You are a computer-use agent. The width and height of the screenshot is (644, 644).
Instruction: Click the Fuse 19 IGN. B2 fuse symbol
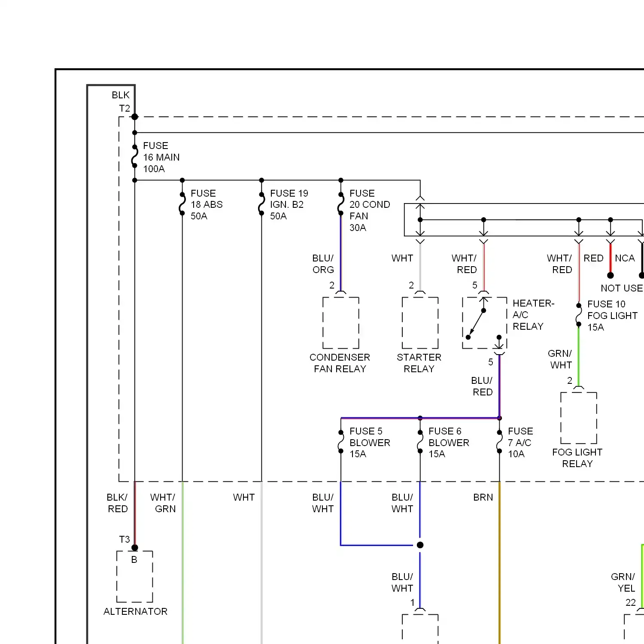click(x=261, y=204)
